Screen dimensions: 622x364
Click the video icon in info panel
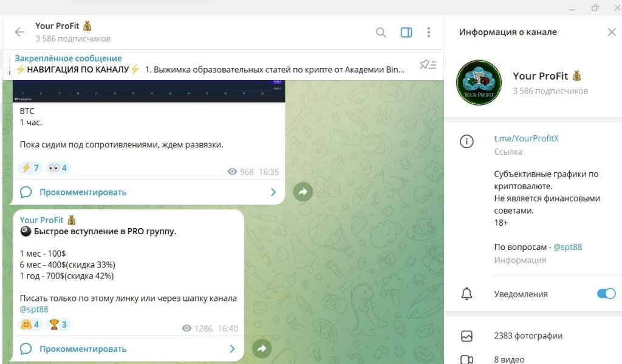point(466,359)
